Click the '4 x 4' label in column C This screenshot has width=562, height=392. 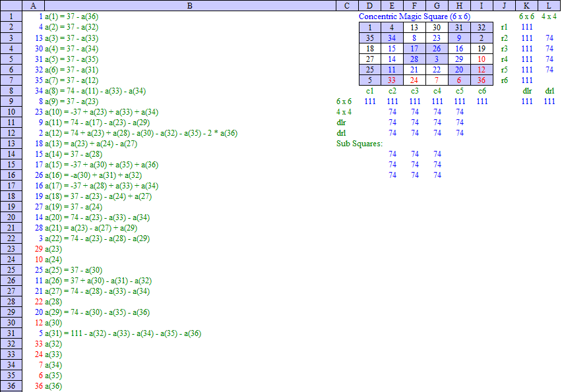(344, 112)
